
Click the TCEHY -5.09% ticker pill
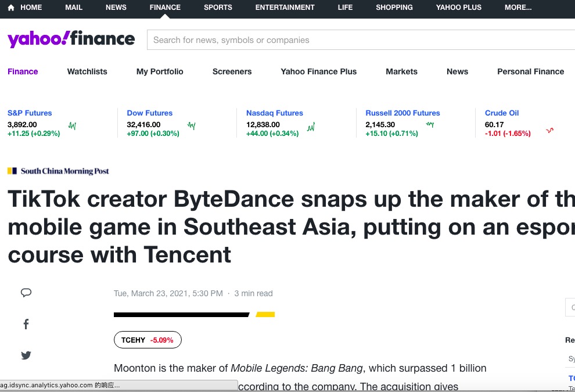pyautogui.click(x=148, y=340)
